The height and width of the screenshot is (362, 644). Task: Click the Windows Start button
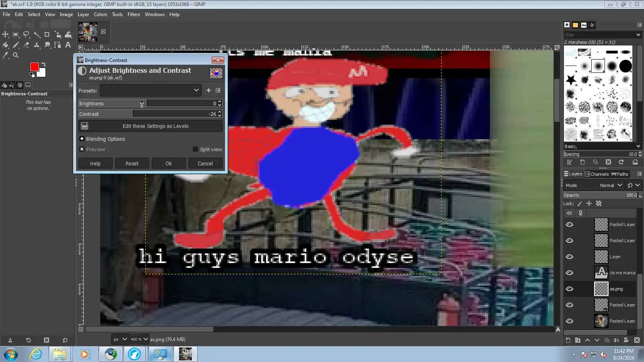coord(11,354)
